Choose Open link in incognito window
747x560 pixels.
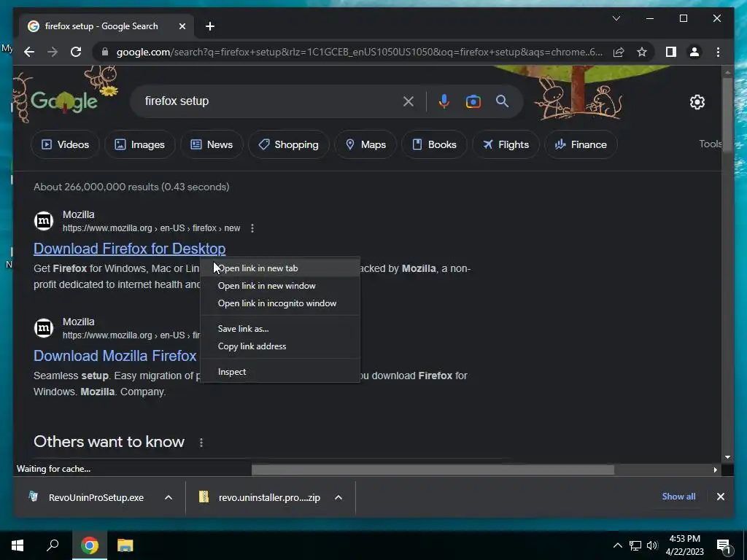(280, 303)
